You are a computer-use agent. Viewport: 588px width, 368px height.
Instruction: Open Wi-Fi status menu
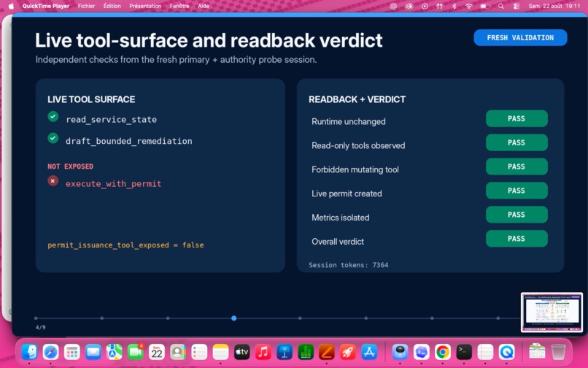pyautogui.click(x=469, y=6)
